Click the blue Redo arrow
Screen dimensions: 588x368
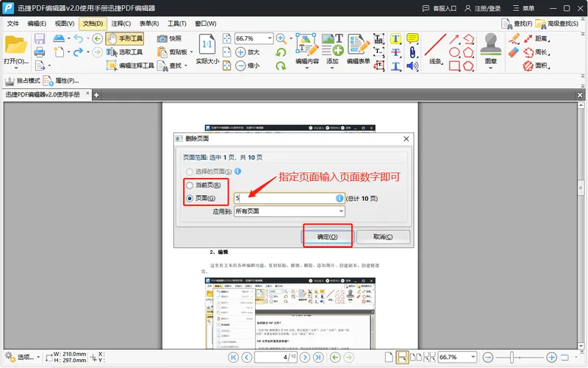[x=79, y=52]
